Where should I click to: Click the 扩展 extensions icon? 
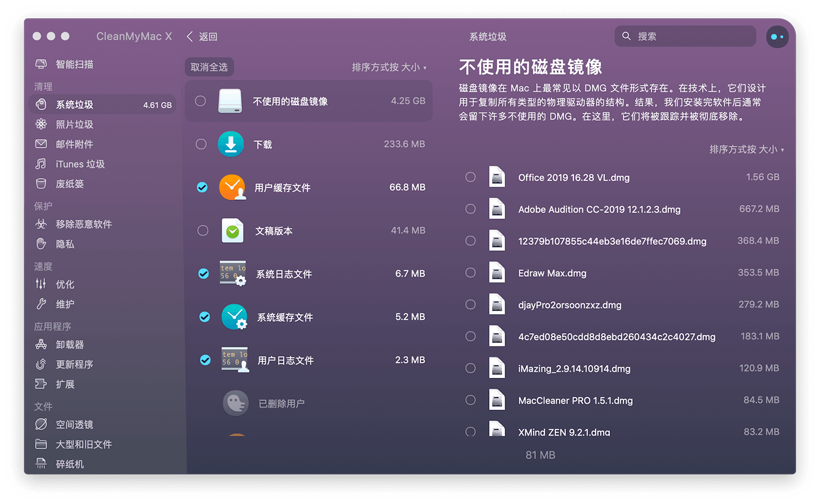41,384
